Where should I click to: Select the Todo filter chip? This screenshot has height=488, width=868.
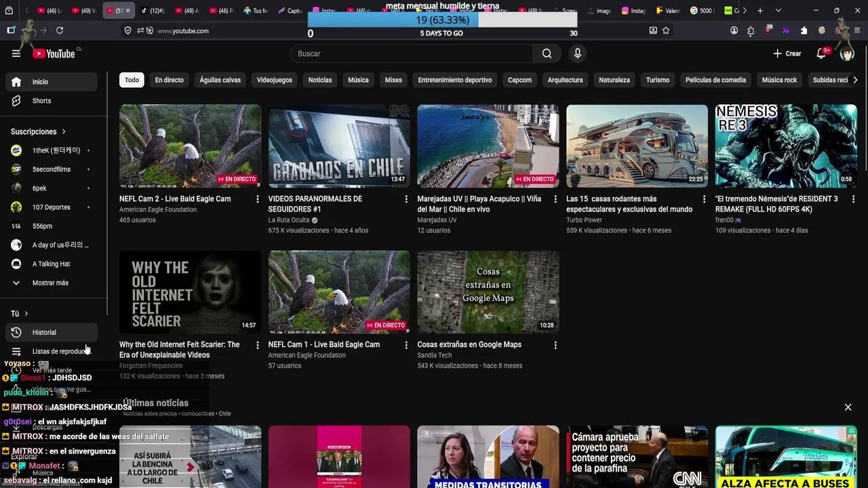[x=132, y=80]
